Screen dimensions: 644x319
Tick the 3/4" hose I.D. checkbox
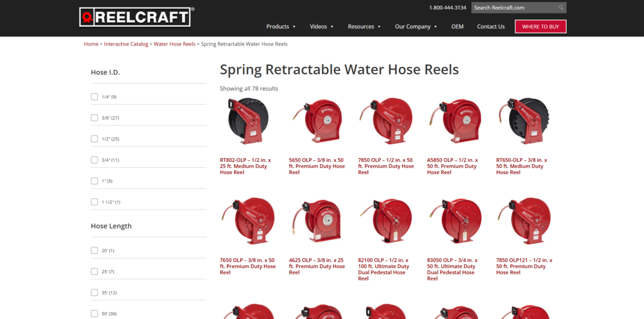94,160
